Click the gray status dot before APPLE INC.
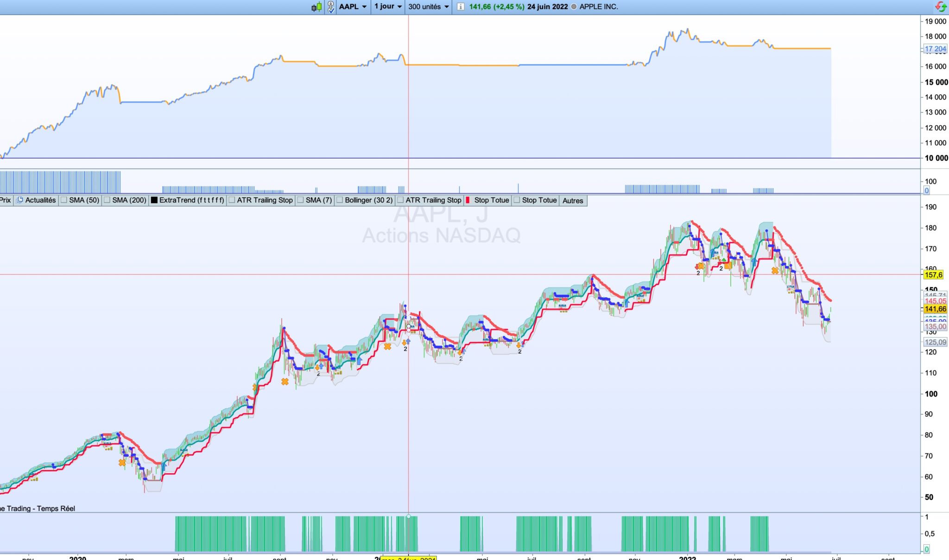 [x=574, y=7]
